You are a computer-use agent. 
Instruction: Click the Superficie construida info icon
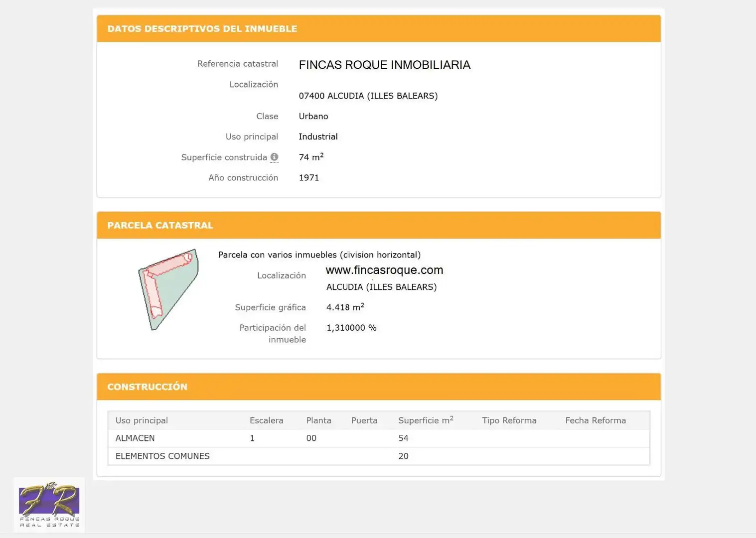tap(274, 157)
